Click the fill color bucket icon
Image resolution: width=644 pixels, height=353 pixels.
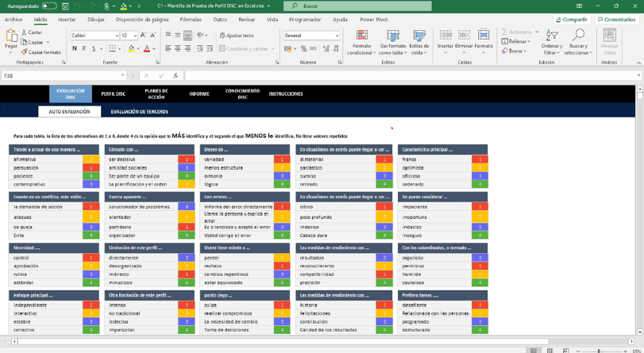coord(132,48)
